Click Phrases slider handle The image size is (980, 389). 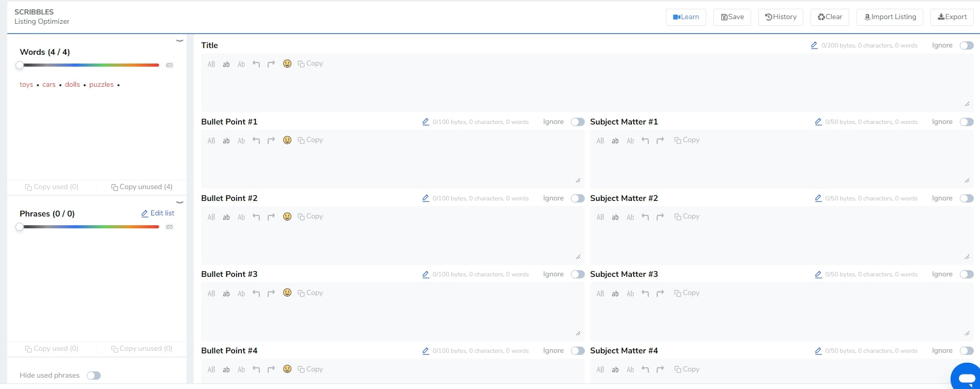(20, 227)
